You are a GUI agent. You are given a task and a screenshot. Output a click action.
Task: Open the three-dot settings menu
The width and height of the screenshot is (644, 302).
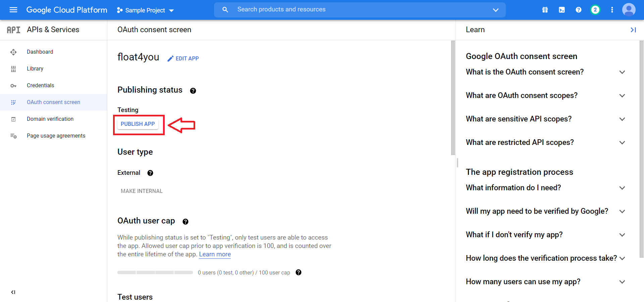pyautogui.click(x=612, y=10)
